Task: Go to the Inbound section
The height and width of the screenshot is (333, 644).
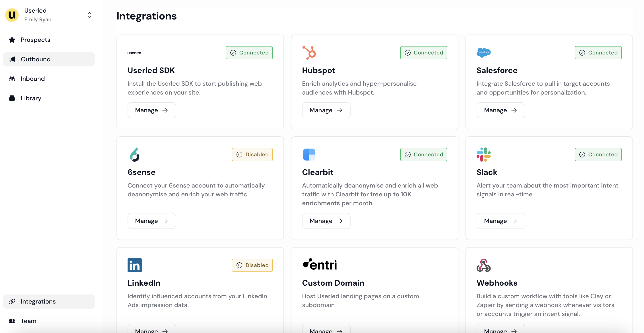Action: click(33, 79)
